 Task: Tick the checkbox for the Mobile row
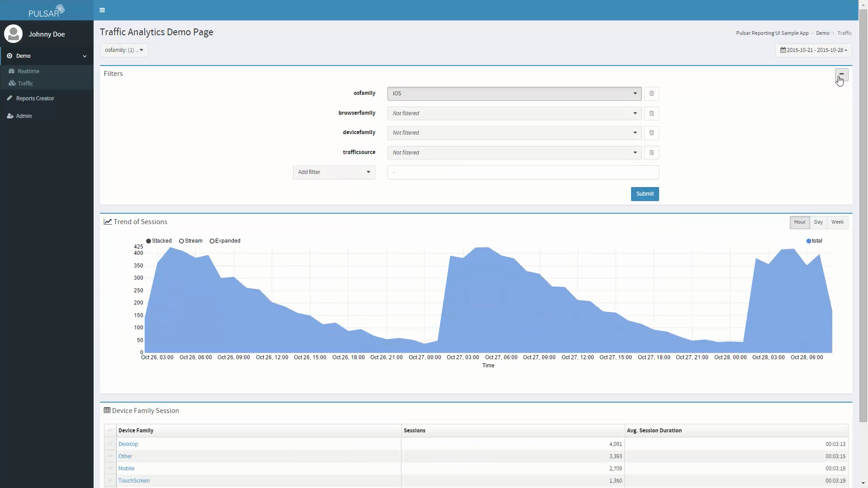[110, 468]
